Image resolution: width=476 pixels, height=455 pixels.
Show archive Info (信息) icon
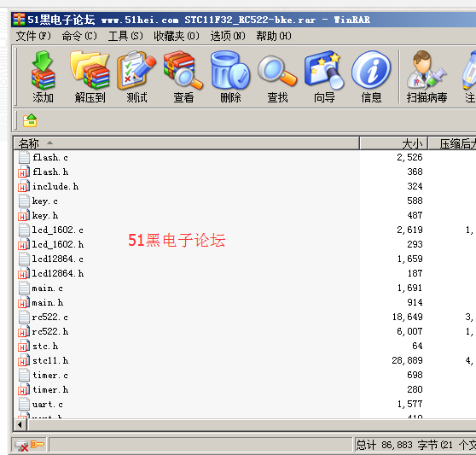[x=371, y=71]
